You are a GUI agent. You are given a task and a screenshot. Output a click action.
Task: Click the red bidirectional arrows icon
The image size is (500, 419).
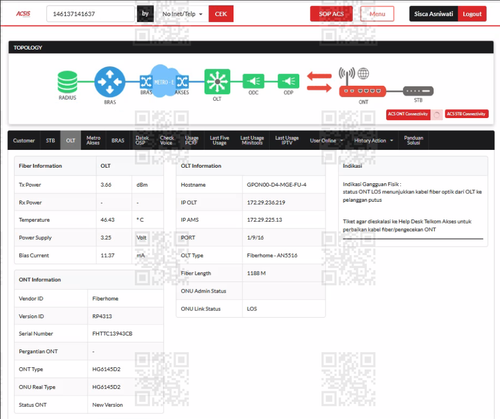[x=319, y=82]
